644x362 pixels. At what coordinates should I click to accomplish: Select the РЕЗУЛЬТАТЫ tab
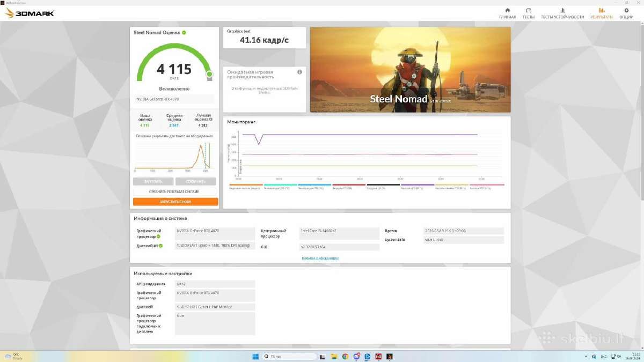pos(602,13)
